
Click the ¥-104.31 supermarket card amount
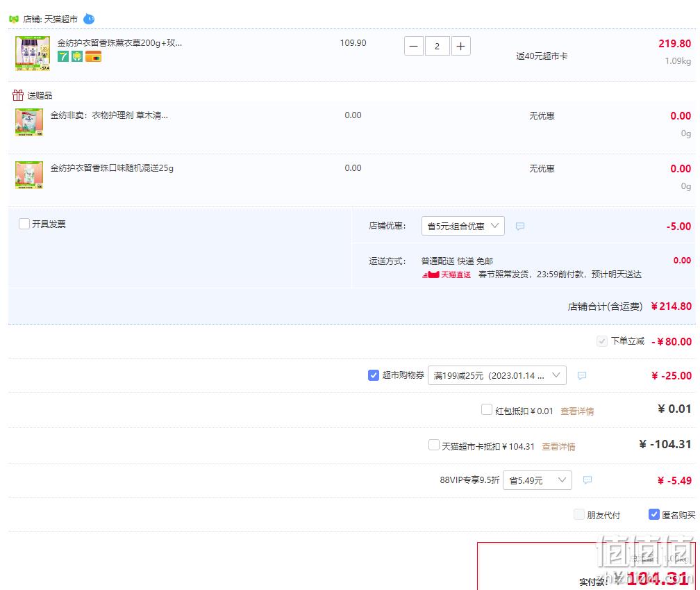(x=665, y=444)
